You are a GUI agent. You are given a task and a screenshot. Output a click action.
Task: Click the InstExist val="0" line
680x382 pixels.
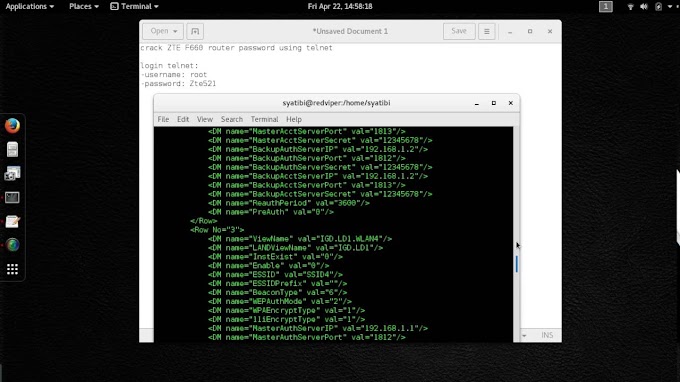pyautogui.click(x=275, y=257)
